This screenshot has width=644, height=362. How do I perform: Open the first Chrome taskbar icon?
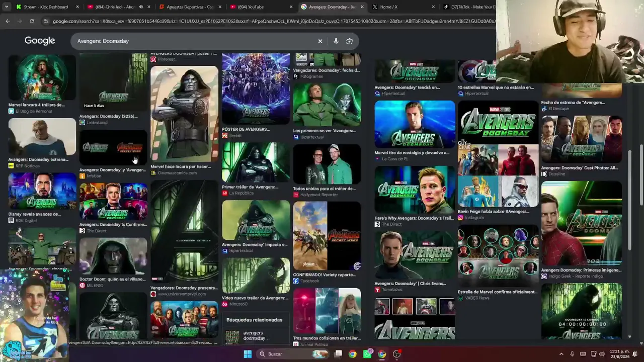(x=353, y=354)
